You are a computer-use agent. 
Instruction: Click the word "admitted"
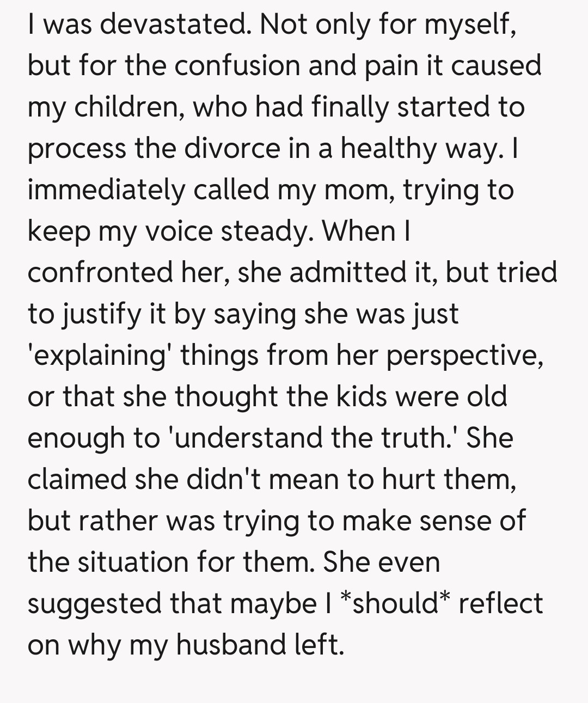click(x=347, y=272)
